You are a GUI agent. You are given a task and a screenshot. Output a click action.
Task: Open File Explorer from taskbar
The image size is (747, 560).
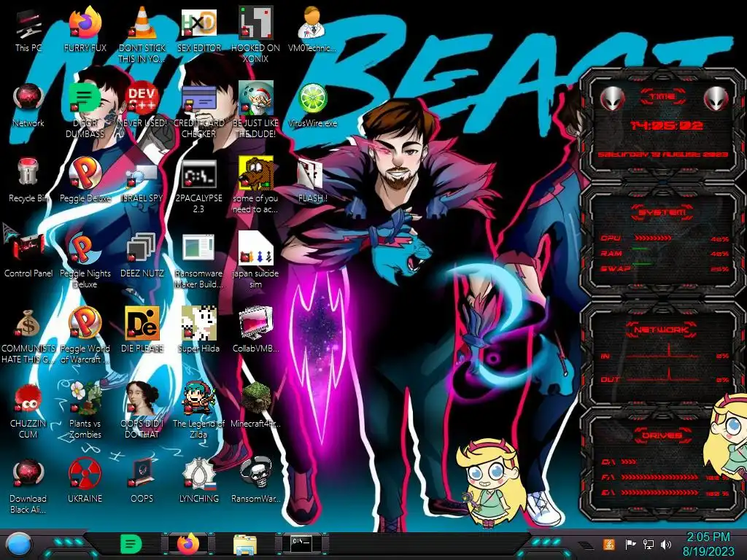[245, 544]
